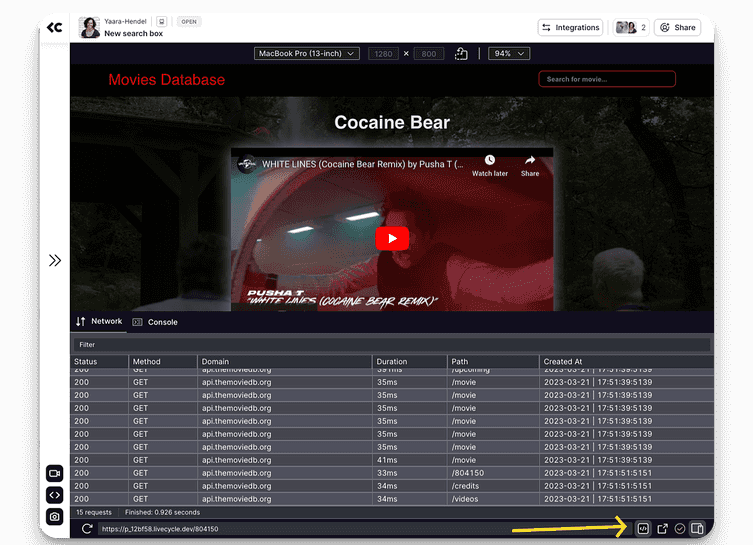Open the Integrations menu
The width and height of the screenshot is (753, 545).
click(571, 27)
